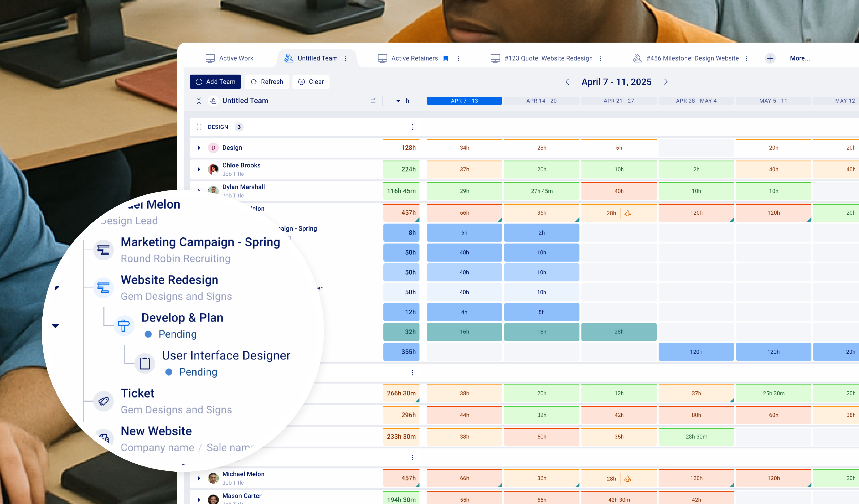The width and height of the screenshot is (859, 504).
Task: Click the More... link at top right
Action: [x=800, y=58]
